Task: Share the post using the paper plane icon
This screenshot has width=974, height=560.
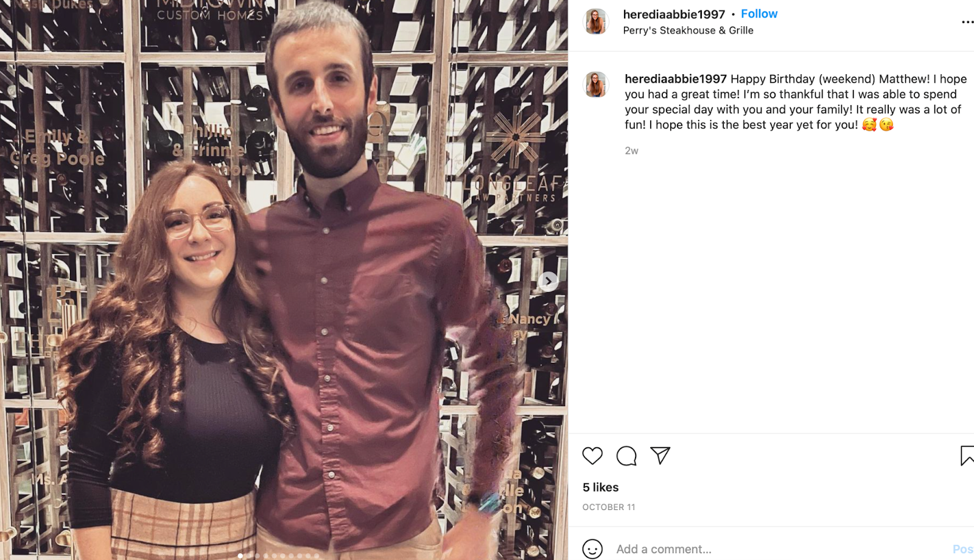Action: [660, 455]
